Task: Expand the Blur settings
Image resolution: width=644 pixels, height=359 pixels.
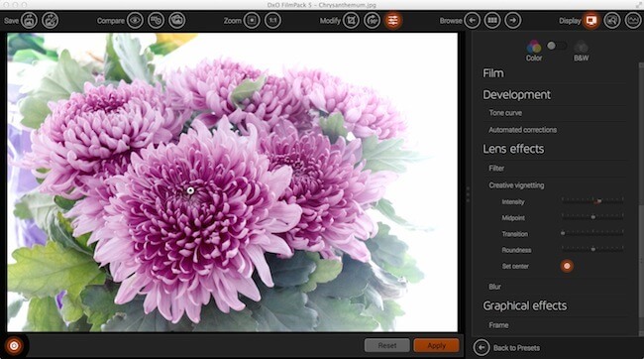Action: pos(494,287)
